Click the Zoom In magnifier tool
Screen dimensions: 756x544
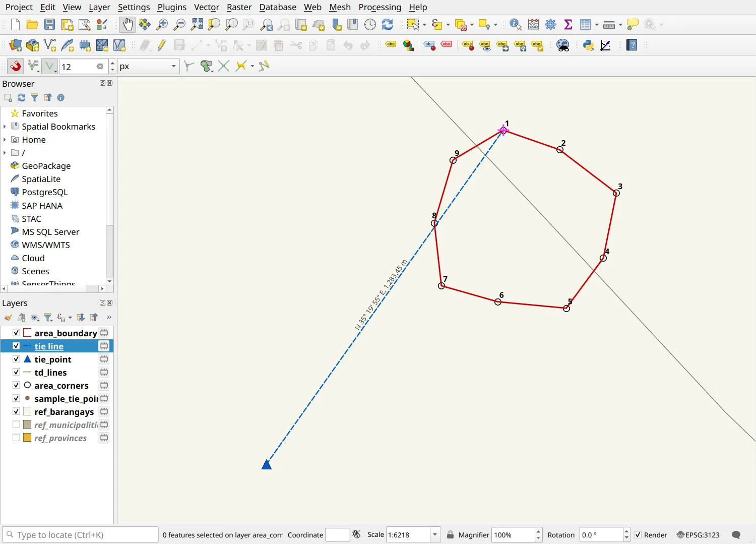pyautogui.click(x=162, y=24)
